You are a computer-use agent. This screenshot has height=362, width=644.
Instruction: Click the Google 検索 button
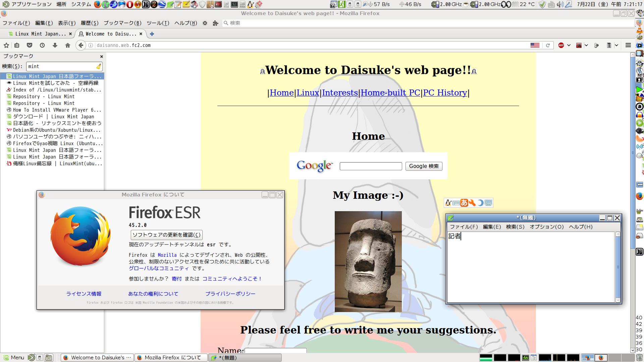pos(424,166)
